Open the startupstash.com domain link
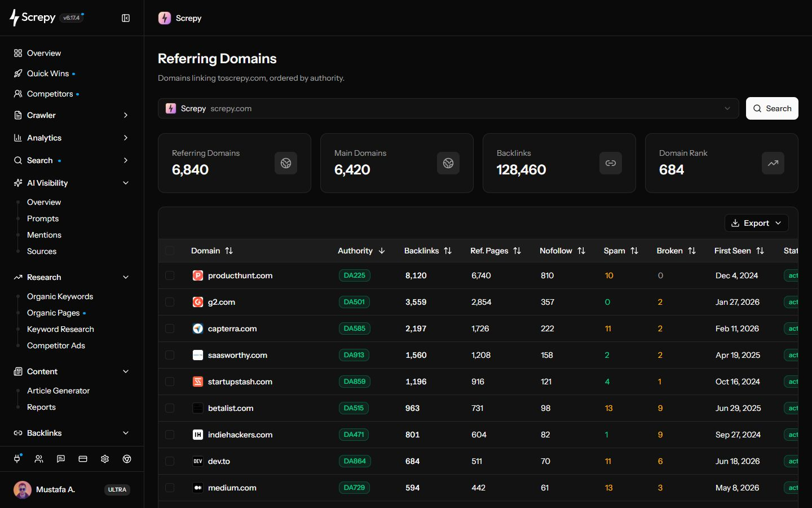 pyautogui.click(x=240, y=382)
